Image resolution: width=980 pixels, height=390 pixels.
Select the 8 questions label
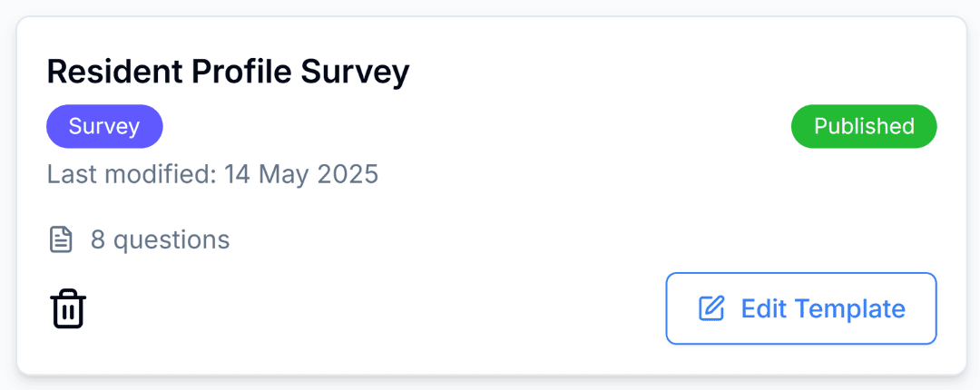click(160, 240)
